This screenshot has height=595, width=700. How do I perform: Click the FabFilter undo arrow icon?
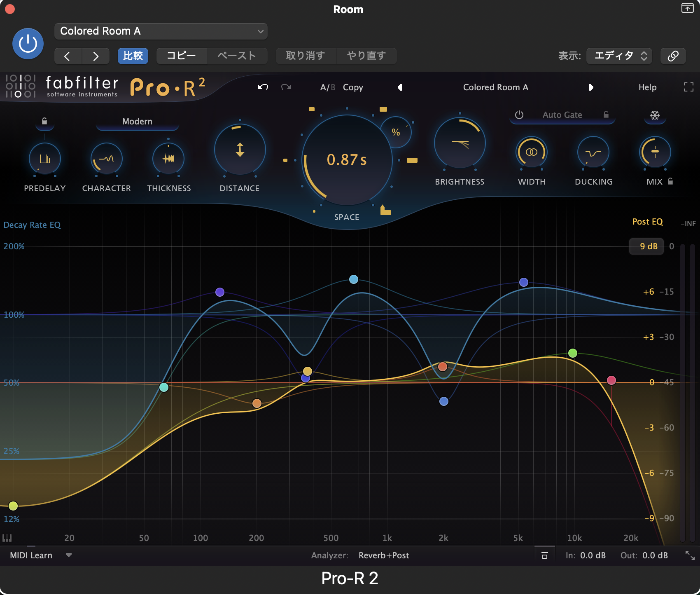pos(263,87)
